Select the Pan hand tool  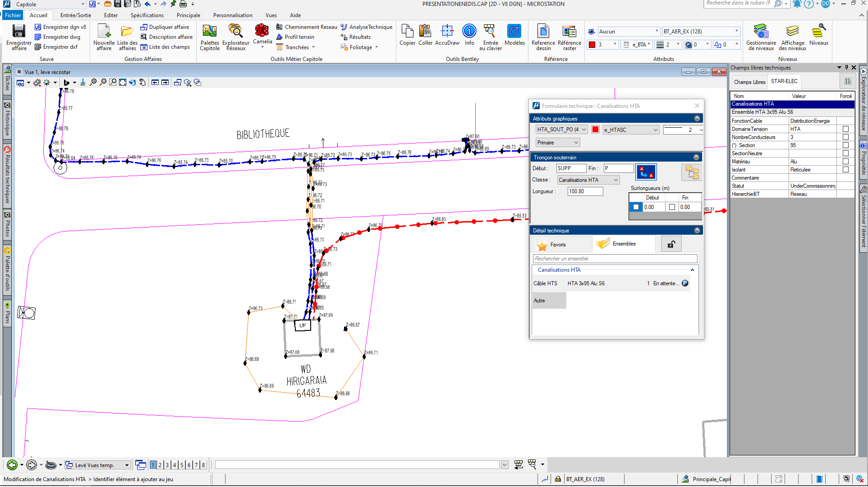point(142,82)
